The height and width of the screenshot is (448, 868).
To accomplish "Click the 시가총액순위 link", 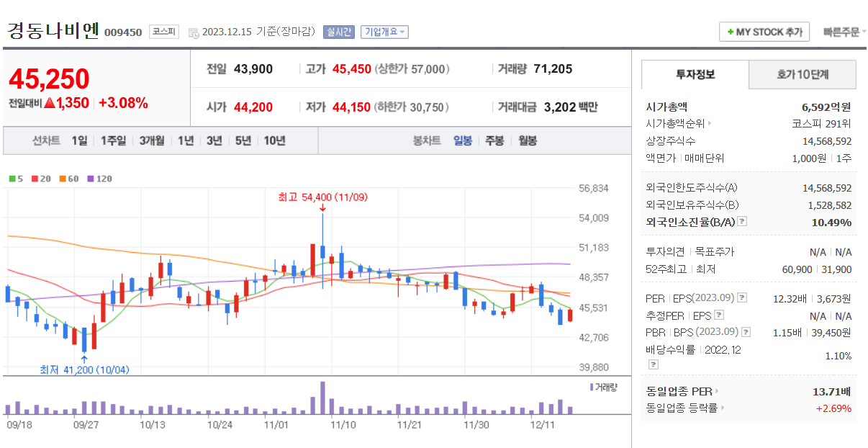I will tap(674, 123).
